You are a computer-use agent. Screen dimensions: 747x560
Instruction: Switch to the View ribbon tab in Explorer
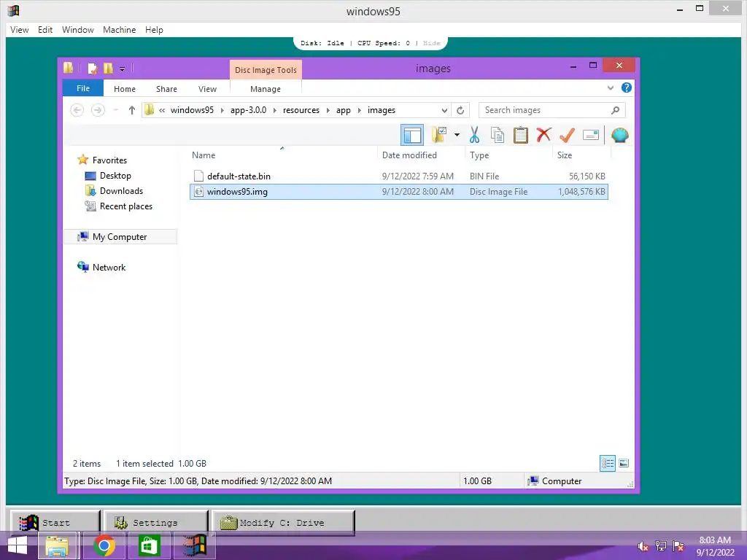(207, 89)
